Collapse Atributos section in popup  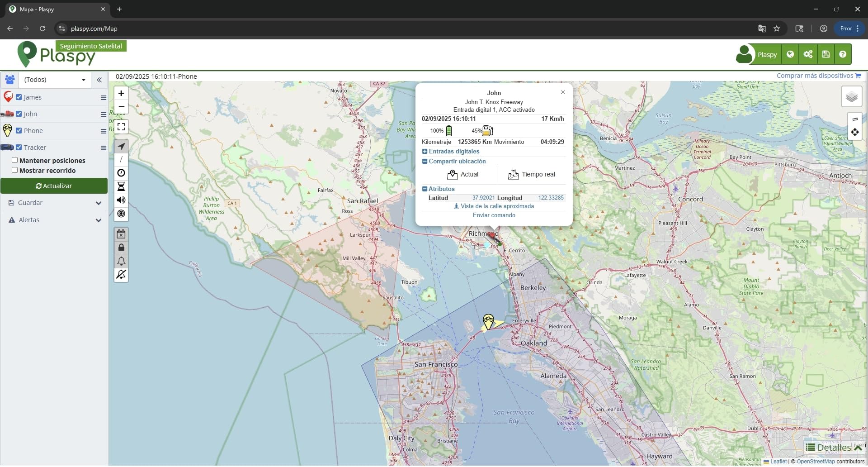[x=439, y=189]
